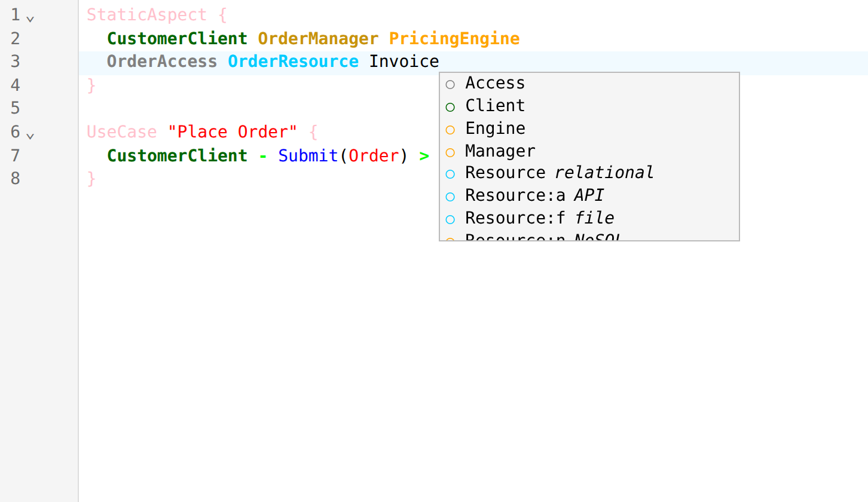Image resolution: width=868 pixels, height=502 pixels.
Task: Choose Client autocomplete suggestion
Action: [x=589, y=106]
